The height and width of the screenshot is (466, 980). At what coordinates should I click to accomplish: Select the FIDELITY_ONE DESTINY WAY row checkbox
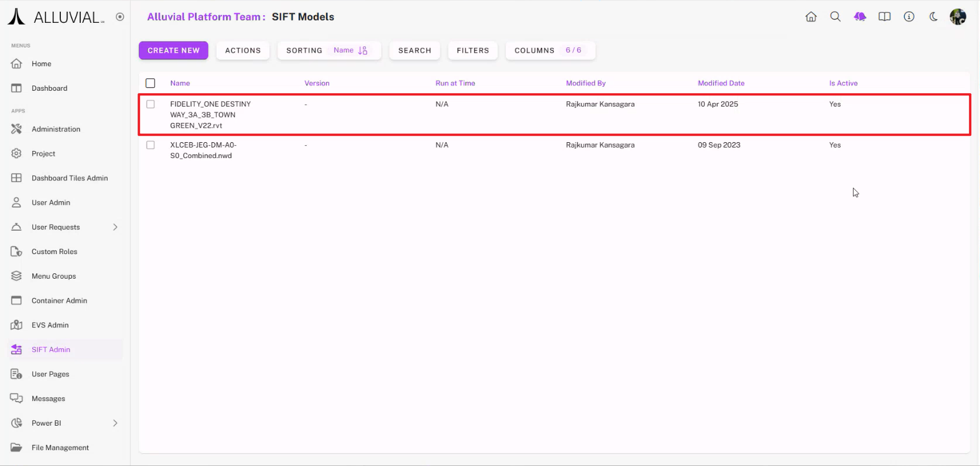click(x=150, y=104)
